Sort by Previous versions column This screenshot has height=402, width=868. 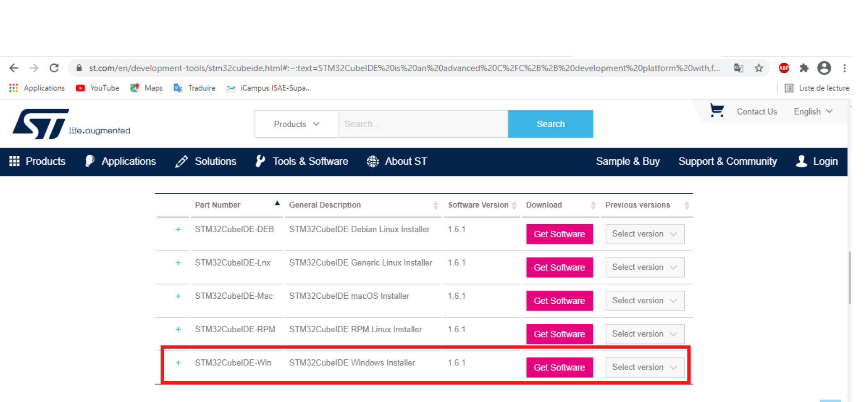click(647, 205)
